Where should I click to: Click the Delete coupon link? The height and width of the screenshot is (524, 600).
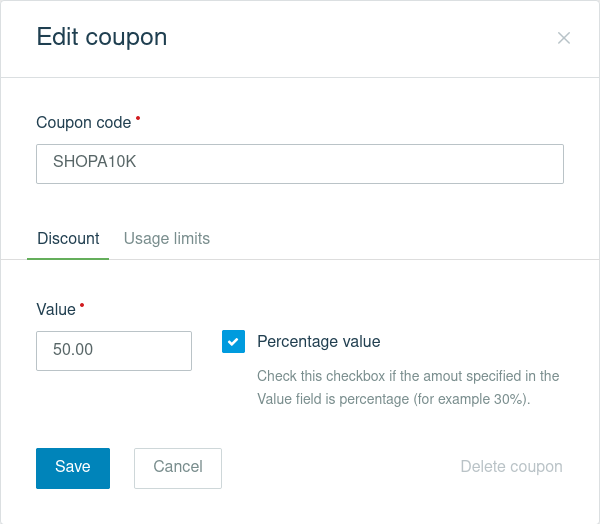(511, 467)
